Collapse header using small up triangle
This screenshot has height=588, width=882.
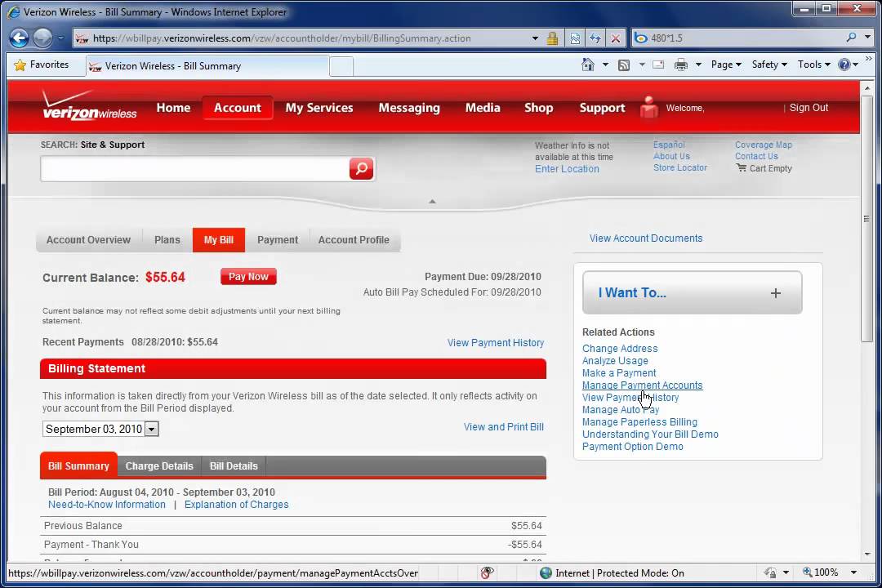(x=432, y=202)
